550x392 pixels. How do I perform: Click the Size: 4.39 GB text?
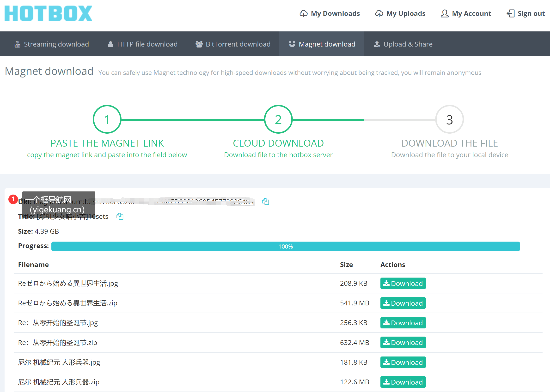[38, 231]
